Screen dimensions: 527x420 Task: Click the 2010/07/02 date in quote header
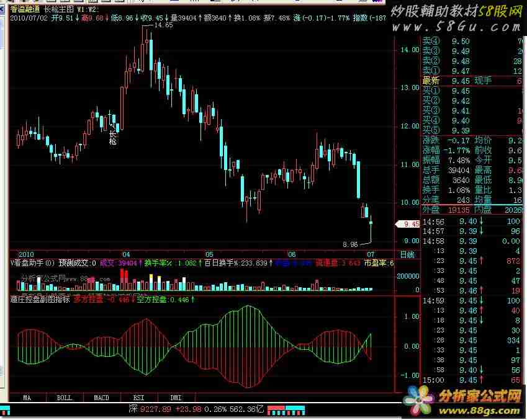pyautogui.click(x=29, y=18)
